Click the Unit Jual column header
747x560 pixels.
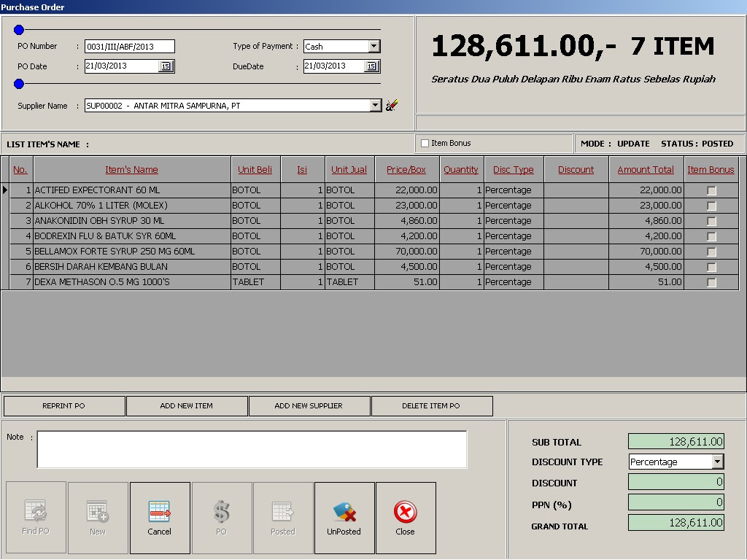tap(349, 169)
